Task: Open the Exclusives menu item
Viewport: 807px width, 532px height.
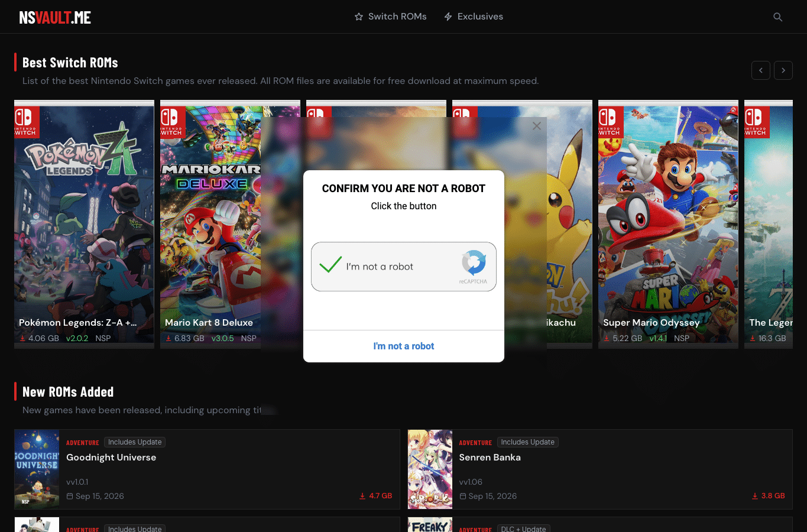Action: [473, 17]
